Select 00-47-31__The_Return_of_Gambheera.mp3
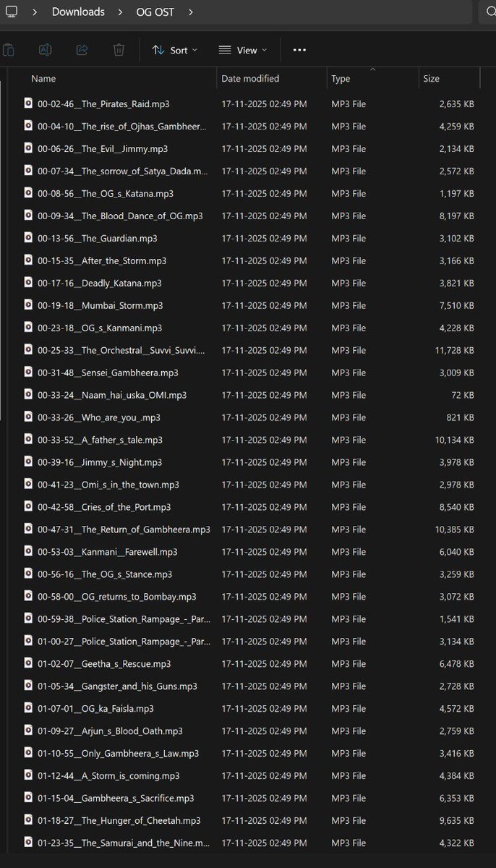496x868 pixels. [124, 529]
